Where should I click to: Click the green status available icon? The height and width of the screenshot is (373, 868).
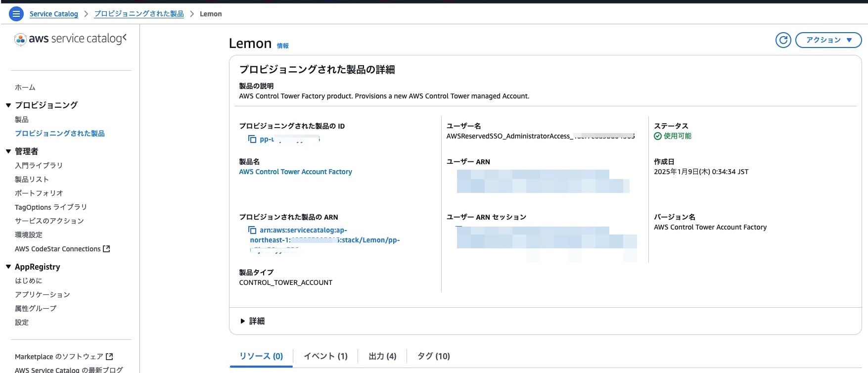point(658,136)
